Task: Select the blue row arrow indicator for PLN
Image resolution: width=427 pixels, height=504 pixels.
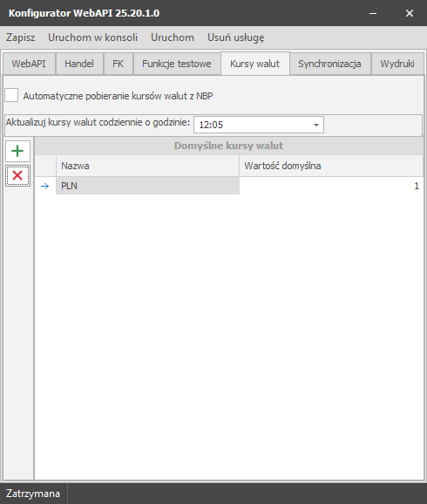Action: click(45, 186)
